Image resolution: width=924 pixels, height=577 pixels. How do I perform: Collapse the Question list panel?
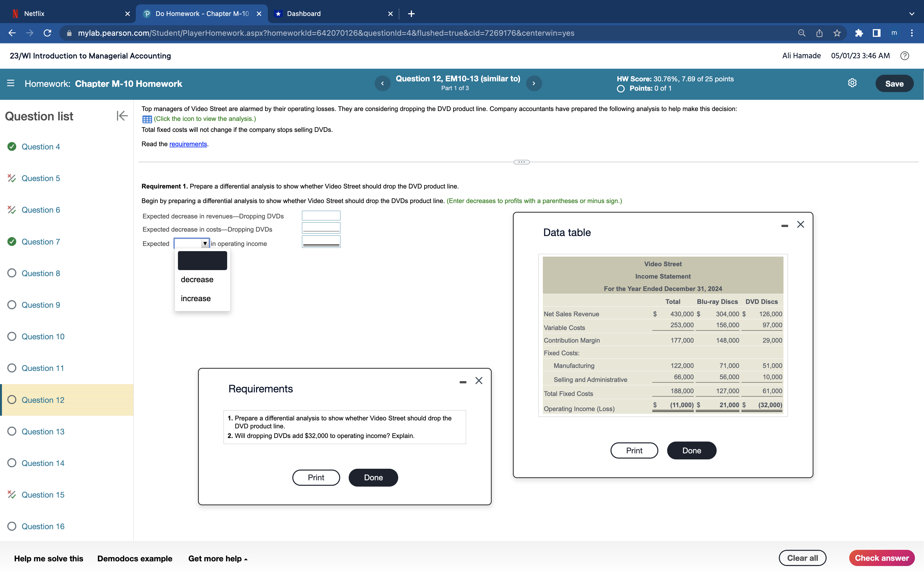pos(122,116)
